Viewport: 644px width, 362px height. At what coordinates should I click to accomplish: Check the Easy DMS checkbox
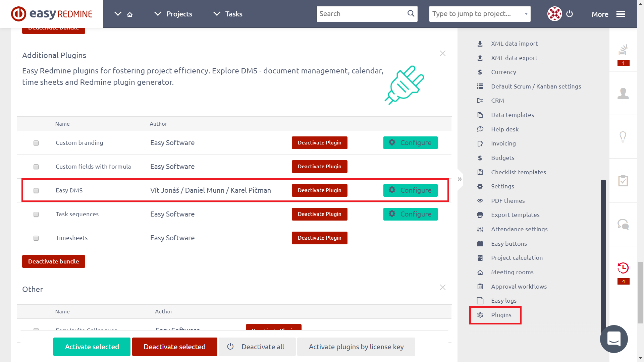pos(36,191)
